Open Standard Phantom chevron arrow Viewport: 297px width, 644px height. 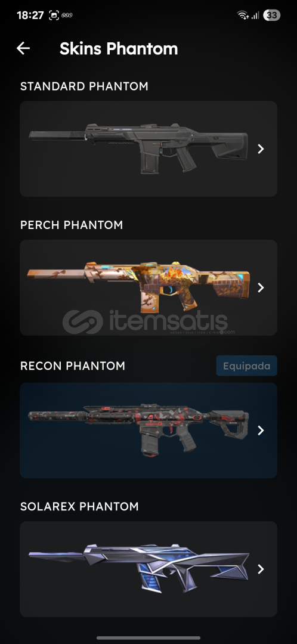tap(261, 148)
